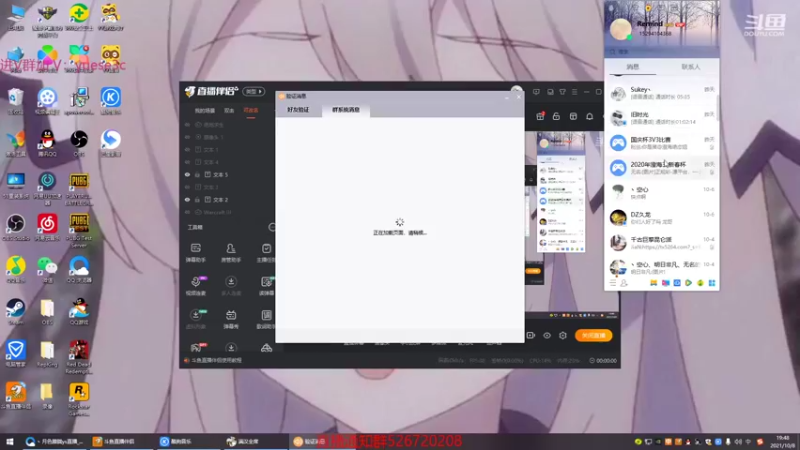This screenshot has width=800, height=450.
Task: Open the 虚拟形象 tool with NEW badge
Action: (x=195, y=319)
